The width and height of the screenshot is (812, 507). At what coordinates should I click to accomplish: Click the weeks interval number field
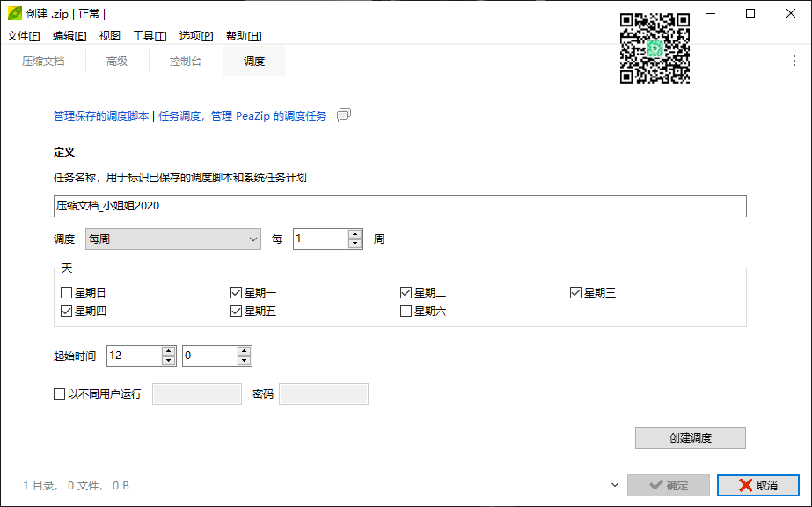[321, 239]
